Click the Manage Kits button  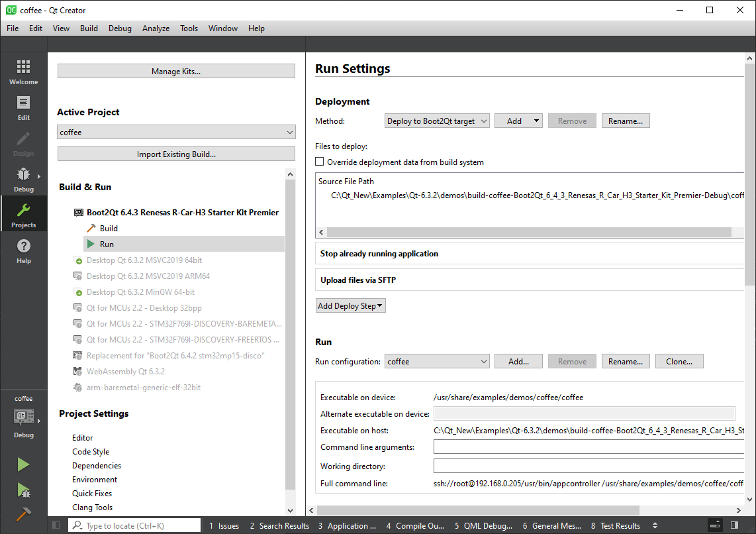tap(176, 72)
